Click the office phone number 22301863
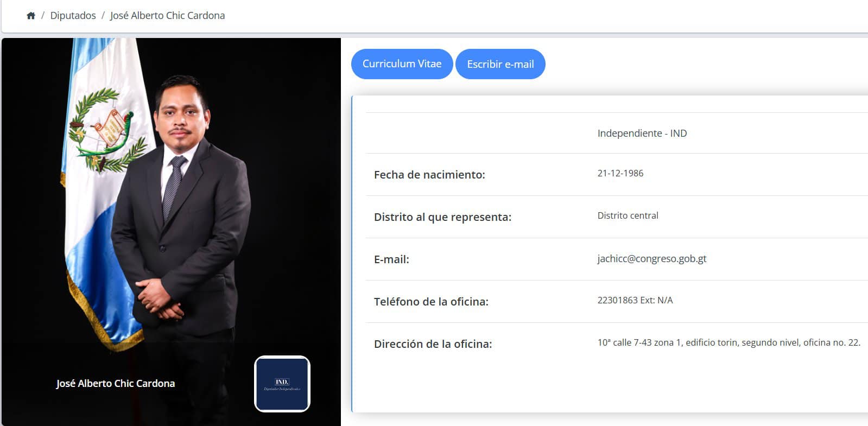Viewport: 868px width, 426px height. (x=617, y=301)
